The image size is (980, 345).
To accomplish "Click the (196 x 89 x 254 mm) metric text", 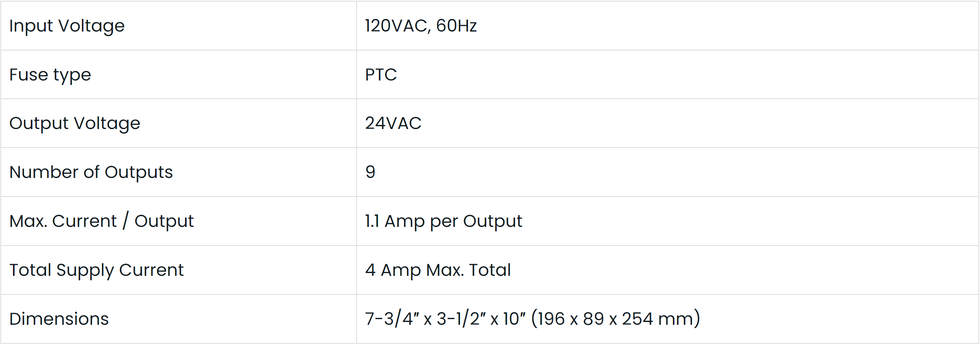I will click(x=615, y=319).
